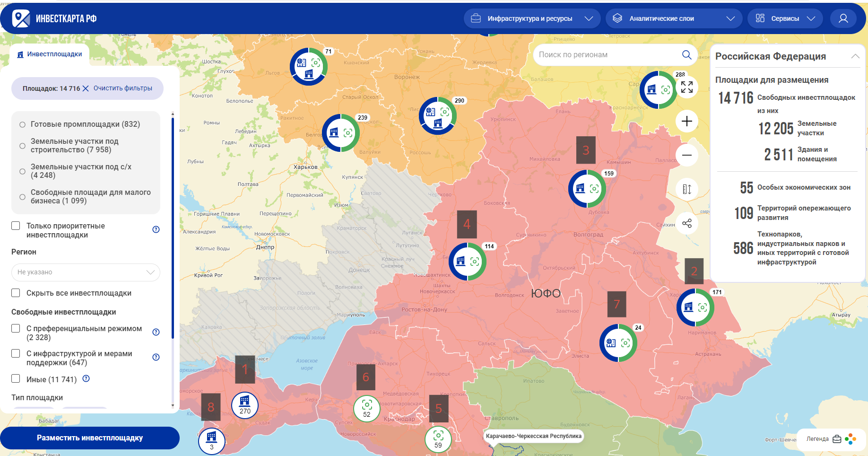
Task: Zoom out with the minus button
Action: [x=686, y=155]
